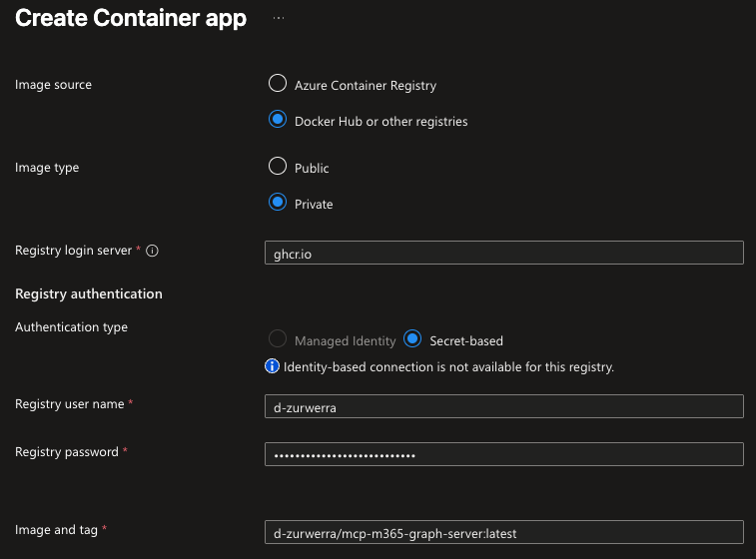Click the Registry user name input field
The width and height of the screenshot is (756, 559).
click(504, 406)
